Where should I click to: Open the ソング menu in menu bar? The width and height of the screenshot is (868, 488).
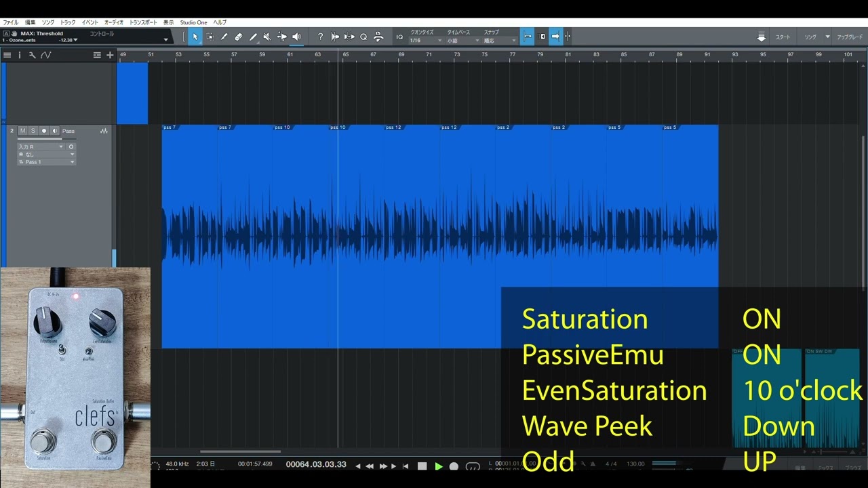coord(47,22)
